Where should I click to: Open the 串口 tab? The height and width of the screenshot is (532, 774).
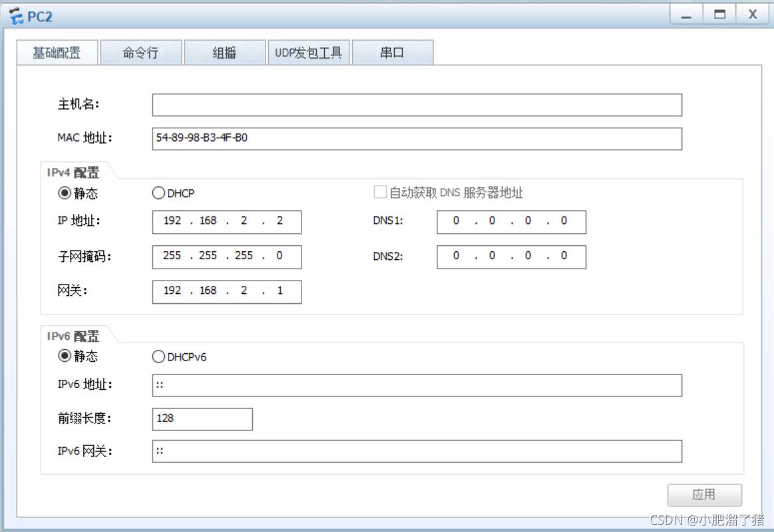pyautogui.click(x=393, y=53)
